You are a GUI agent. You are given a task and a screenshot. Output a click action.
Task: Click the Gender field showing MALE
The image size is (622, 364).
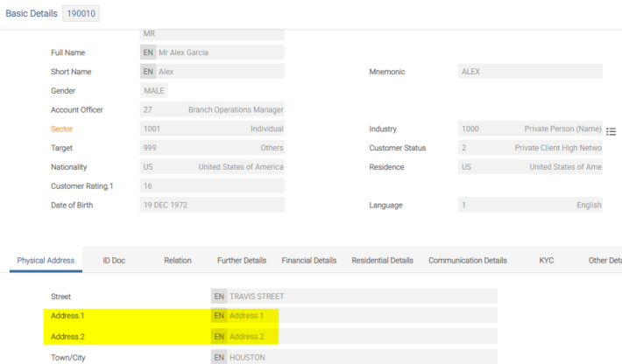pos(154,90)
